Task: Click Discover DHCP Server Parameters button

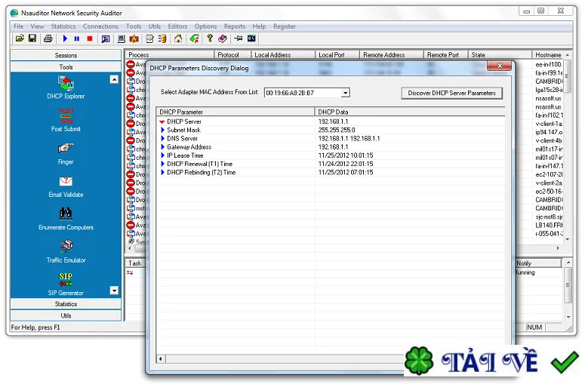Action: (451, 93)
